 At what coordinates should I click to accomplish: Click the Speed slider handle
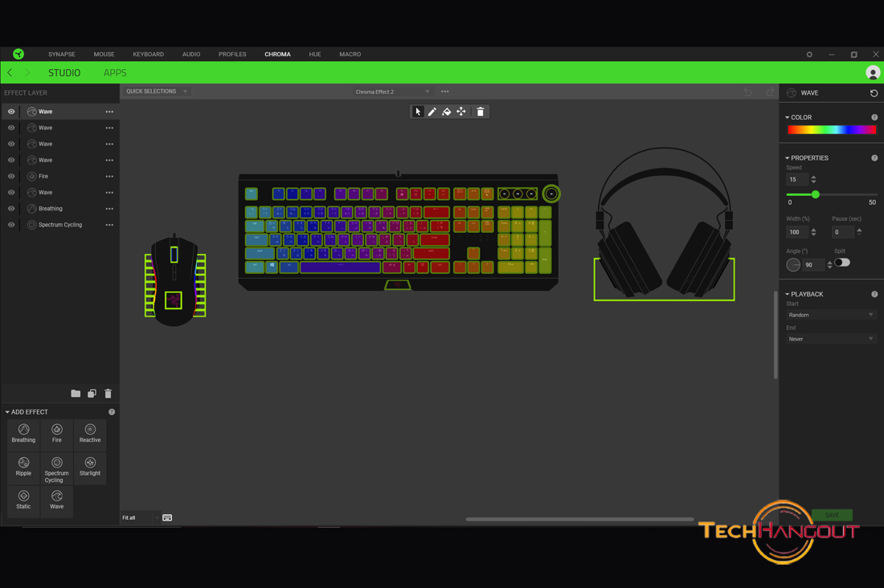coord(815,194)
